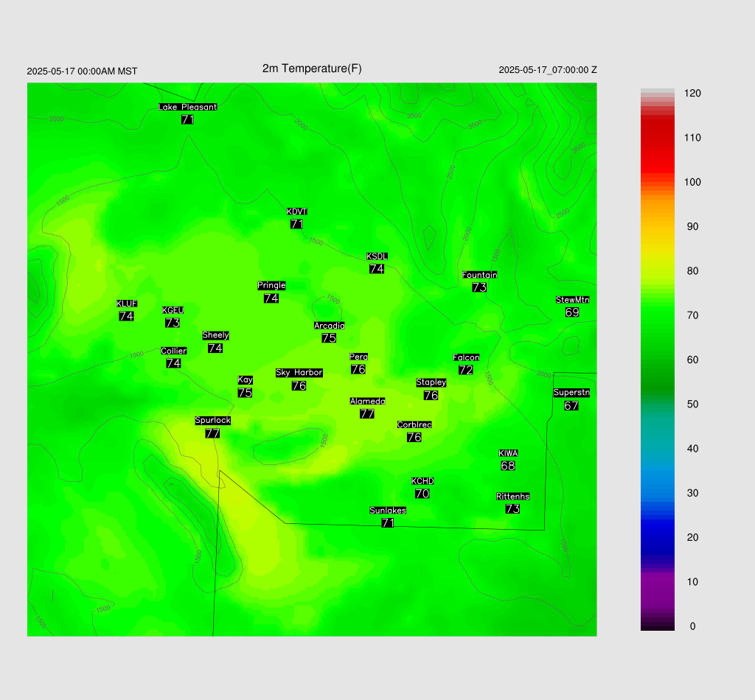The width and height of the screenshot is (755, 700).
Task: Click the 68 reading under KIWA
Action: 508,466
